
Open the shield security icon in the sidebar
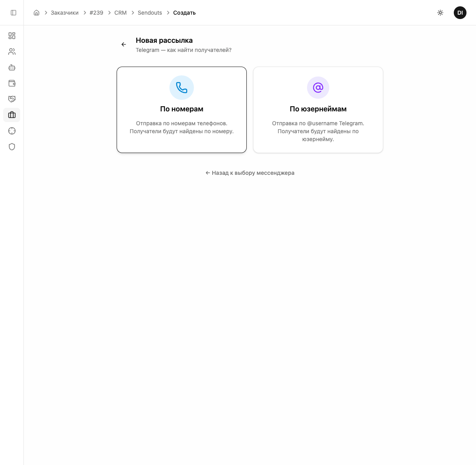(12, 147)
